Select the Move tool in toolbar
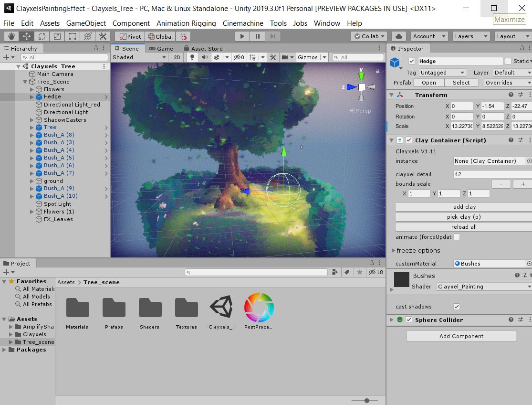The height and width of the screenshot is (405, 532). pyautogui.click(x=27, y=36)
